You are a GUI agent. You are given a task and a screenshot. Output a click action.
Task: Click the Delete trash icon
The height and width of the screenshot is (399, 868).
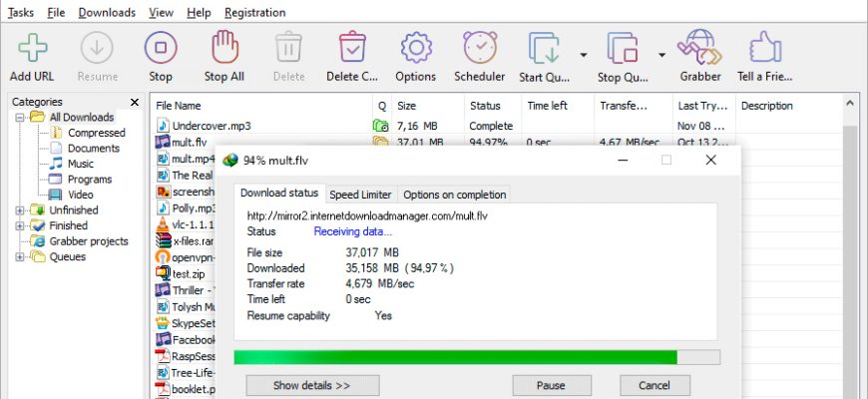pos(288,48)
